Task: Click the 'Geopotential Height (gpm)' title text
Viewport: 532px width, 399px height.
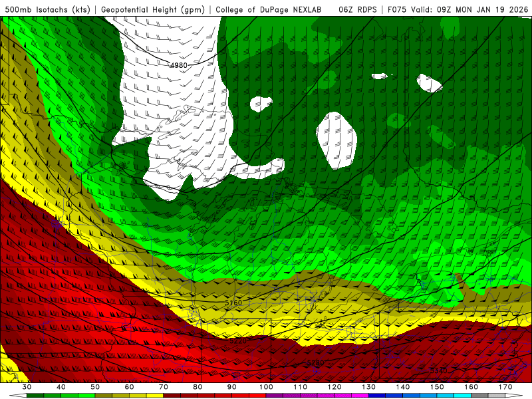Action: click(x=153, y=9)
